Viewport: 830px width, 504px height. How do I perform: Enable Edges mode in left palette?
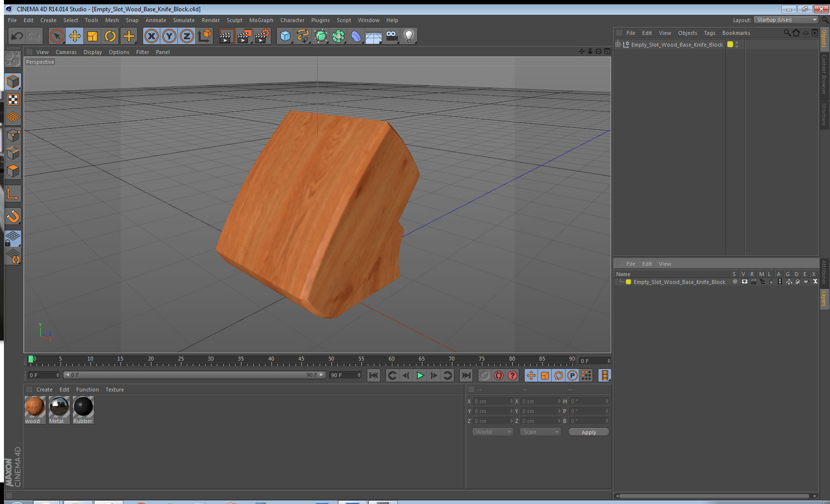13,153
